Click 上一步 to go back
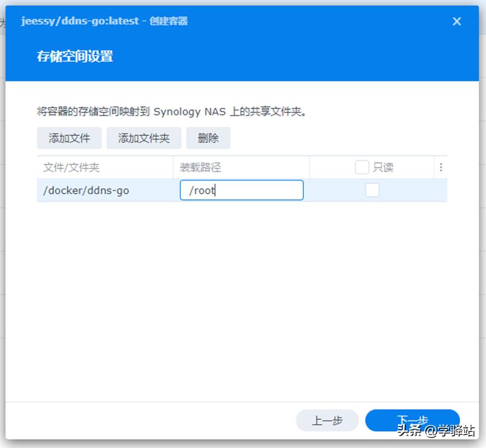 [327, 420]
